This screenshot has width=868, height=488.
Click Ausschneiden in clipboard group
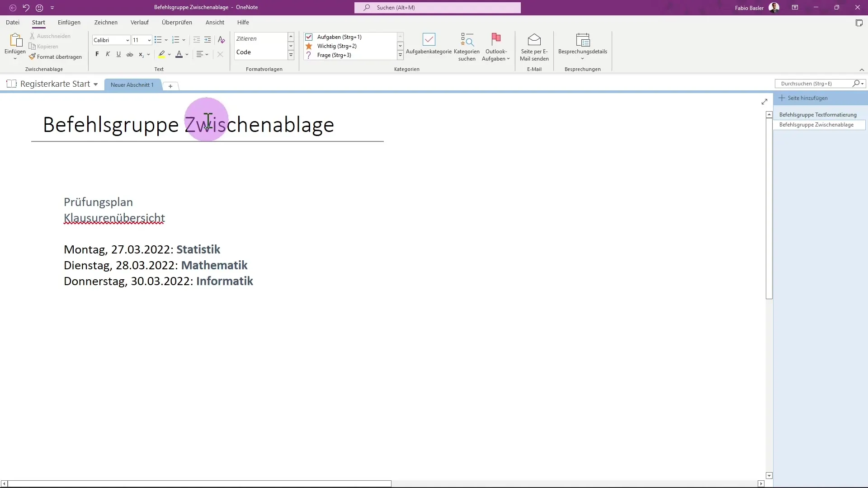50,36
